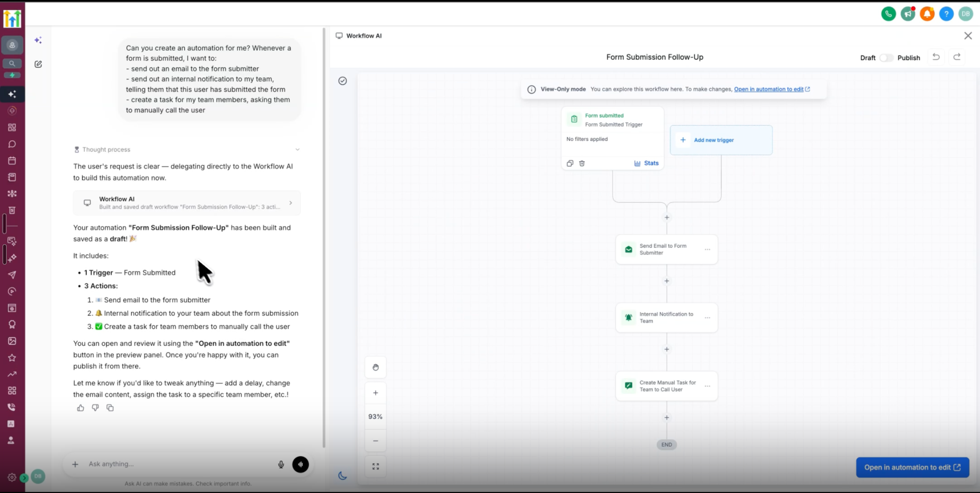
Task: Open the dashboard grid sidebar item
Action: pyautogui.click(x=12, y=127)
